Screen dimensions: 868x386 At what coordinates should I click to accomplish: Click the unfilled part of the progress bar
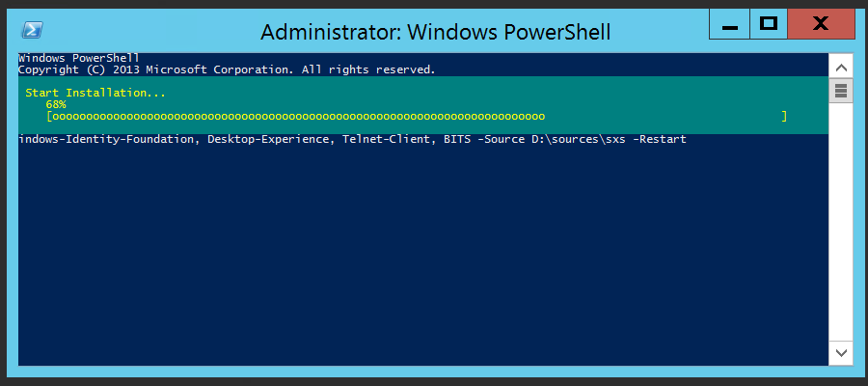[x=664, y=117]
